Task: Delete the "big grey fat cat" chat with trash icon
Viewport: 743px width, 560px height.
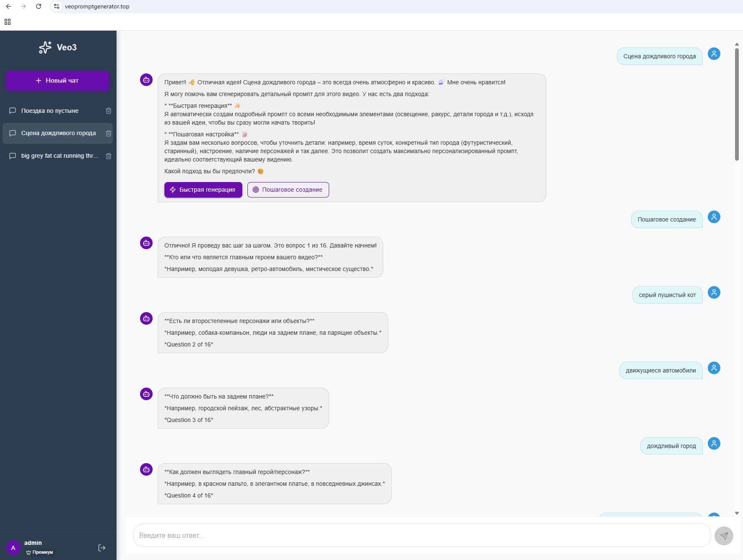Action: (109, 156)
